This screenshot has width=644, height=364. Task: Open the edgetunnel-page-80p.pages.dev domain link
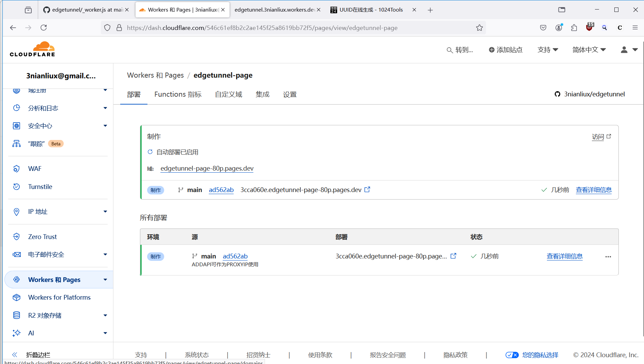click(x=207, y=168)
